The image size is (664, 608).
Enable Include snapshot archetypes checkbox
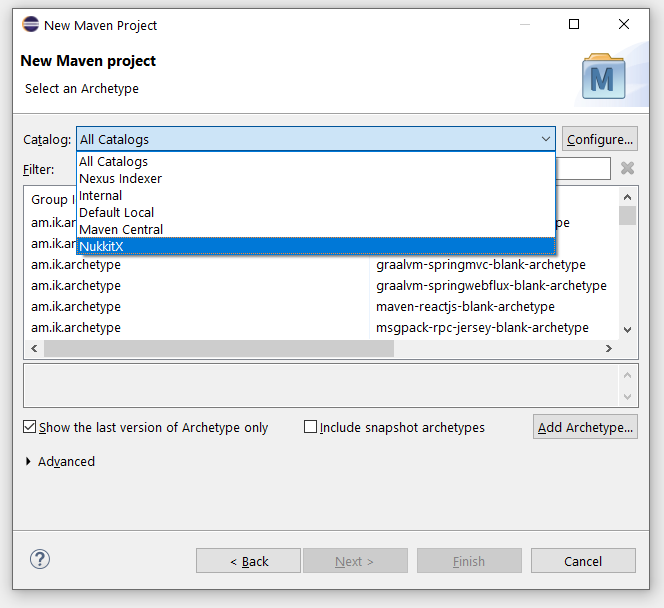(x=310, y=427)
